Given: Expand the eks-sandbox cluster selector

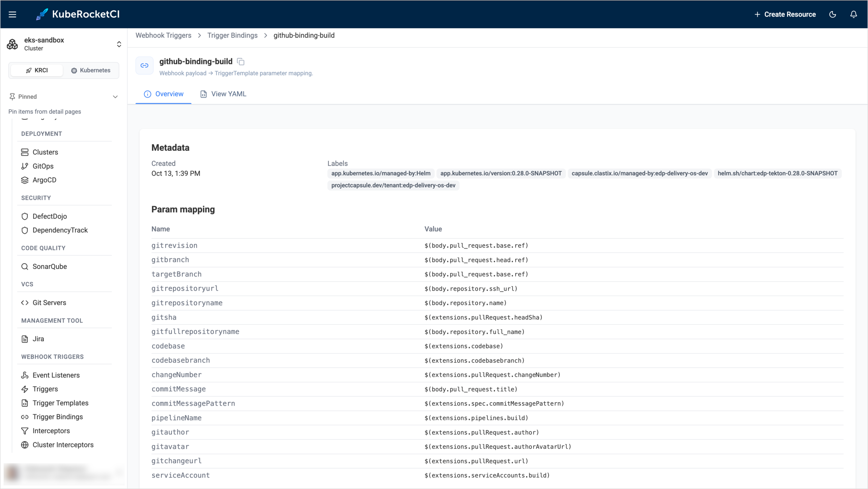Looking at the screenshot, I should pyautogui.click(x=64, y=44).
